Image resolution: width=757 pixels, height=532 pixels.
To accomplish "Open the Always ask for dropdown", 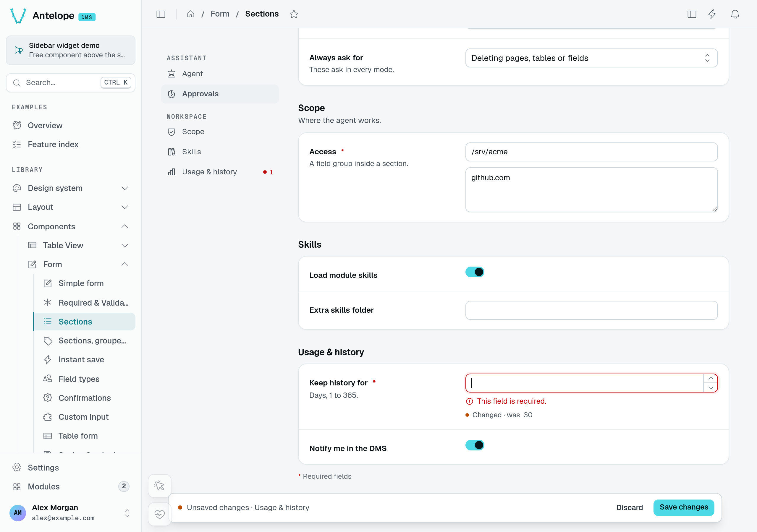I will coord(591,58).
